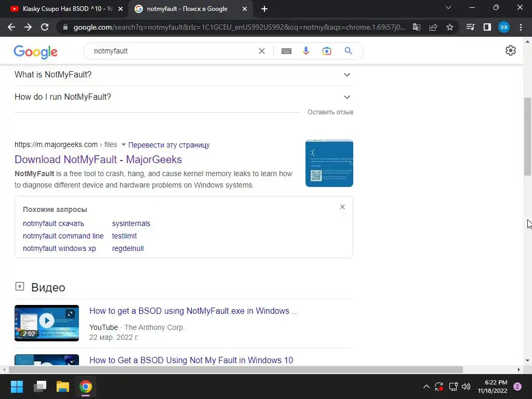
Task: Click the vertical scrollbar thumb
Action: click(527, 137)
